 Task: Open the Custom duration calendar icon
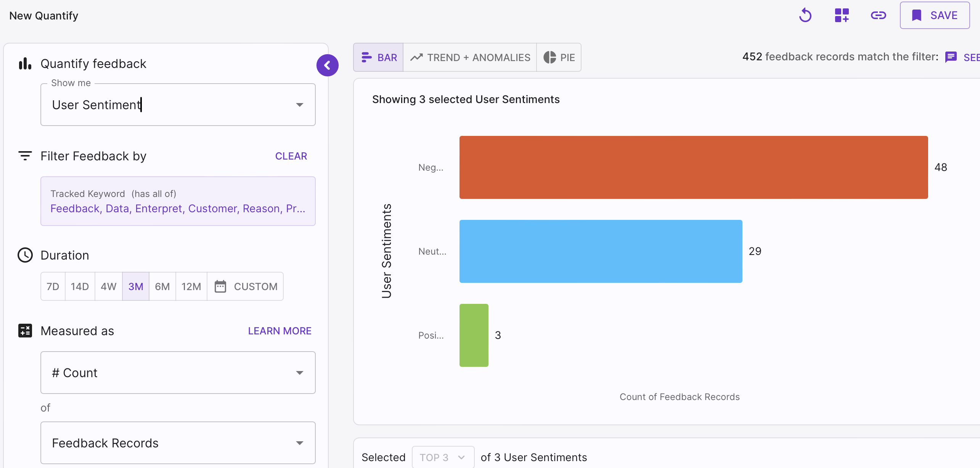tap(220, 286)
